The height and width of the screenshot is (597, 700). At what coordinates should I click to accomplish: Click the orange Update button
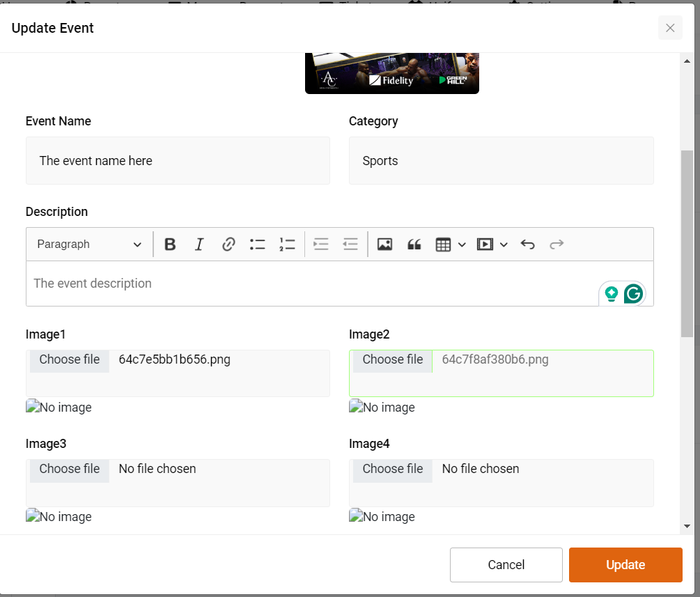pyautogui.click(x=625, y=565)
